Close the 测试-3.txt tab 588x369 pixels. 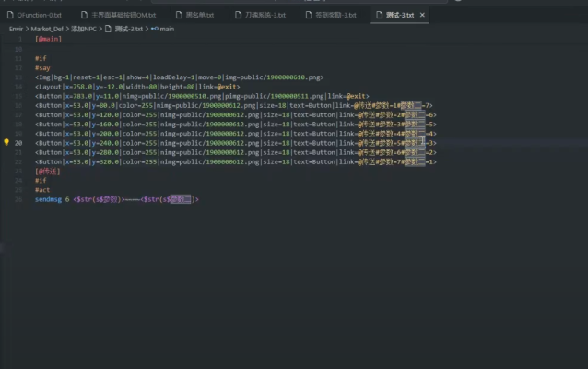point(422,16)
